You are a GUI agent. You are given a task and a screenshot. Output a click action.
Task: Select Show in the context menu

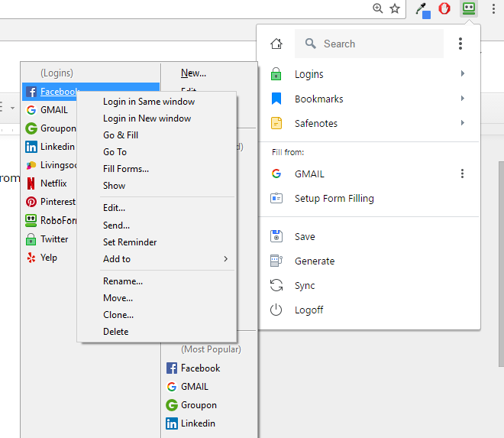(x=114, y=186)
